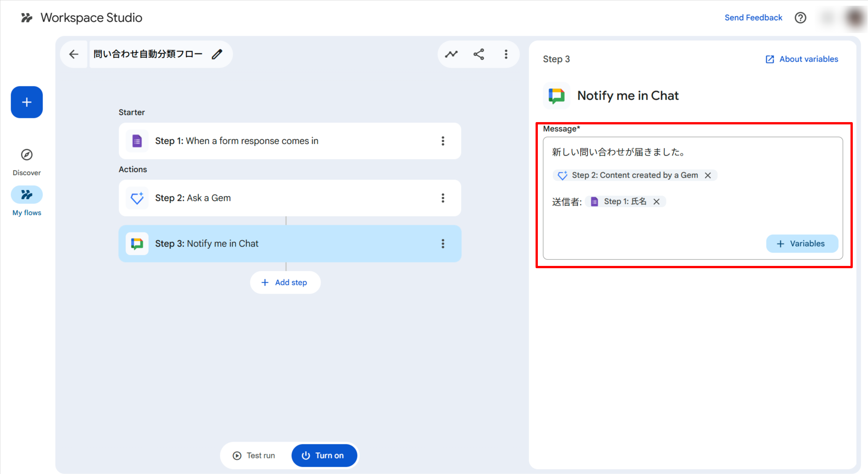The image size is (868, 474).
Task: Remove the Step 2 Gem content variable chip
Action: click(x=708, y=175)
